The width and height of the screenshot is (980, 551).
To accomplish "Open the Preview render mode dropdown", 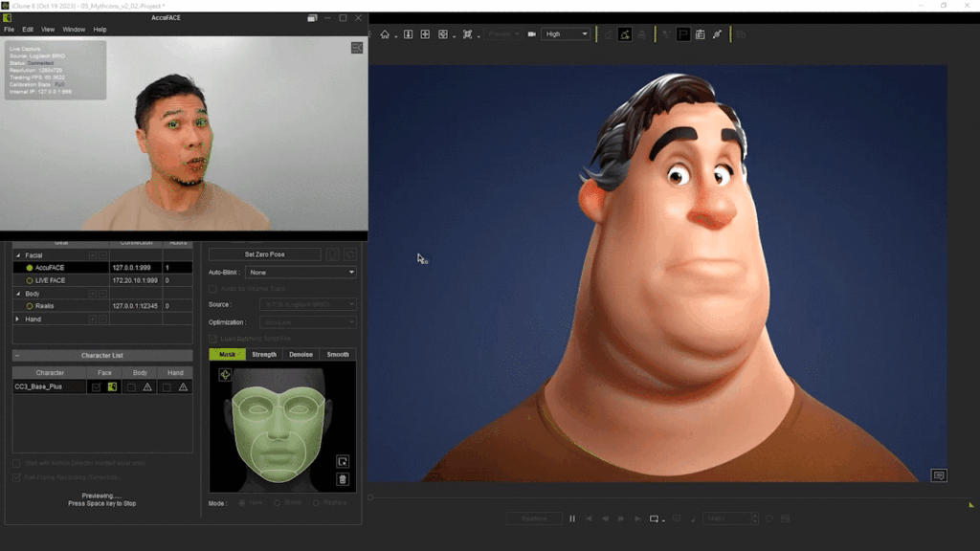I will (x=503, y=34).
